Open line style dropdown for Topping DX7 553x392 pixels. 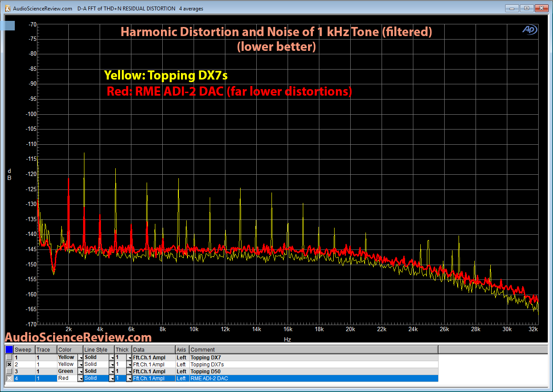[112, 357]
